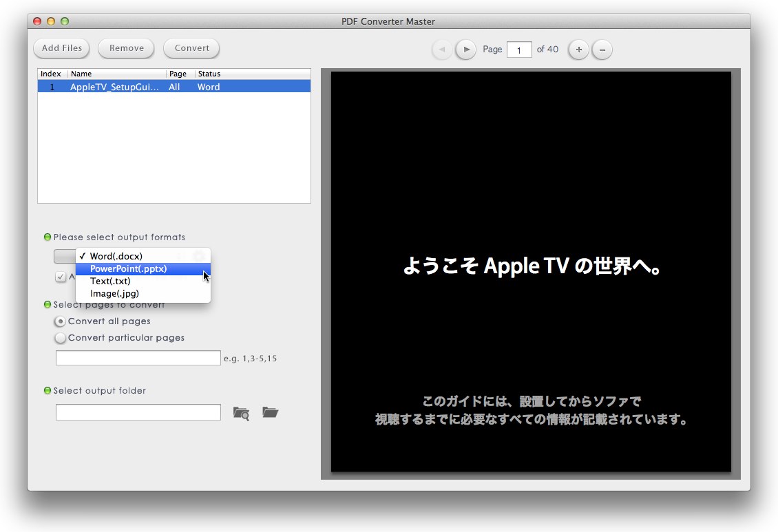Click 'Word' status cell in file row
The image size is (778, 532).
(x=209, y=87)
